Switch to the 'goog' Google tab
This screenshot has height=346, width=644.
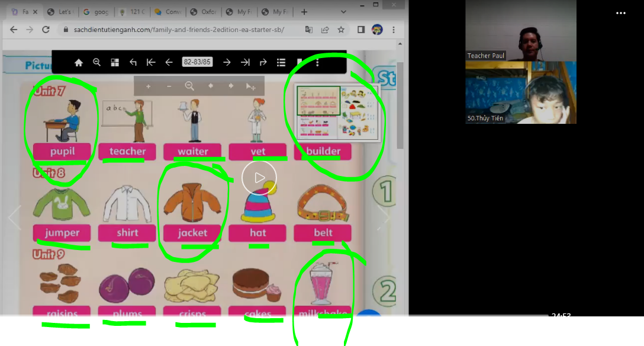[96, 12]
